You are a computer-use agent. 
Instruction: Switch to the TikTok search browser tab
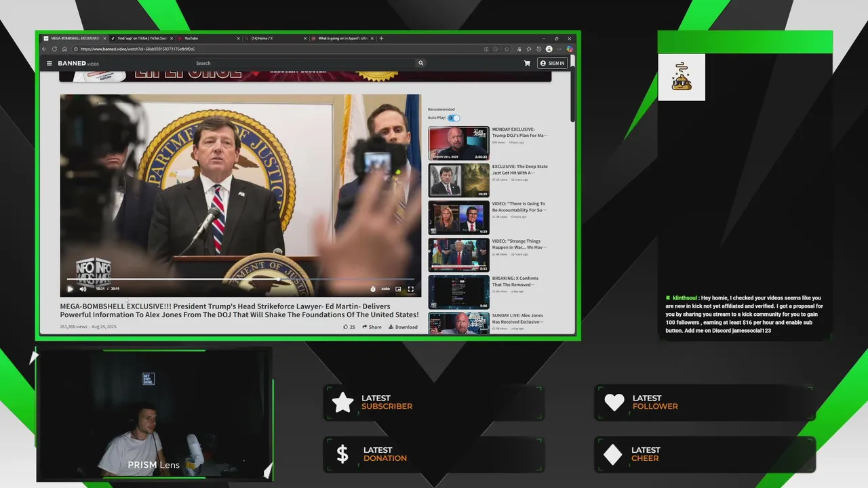tap(142, 38)
